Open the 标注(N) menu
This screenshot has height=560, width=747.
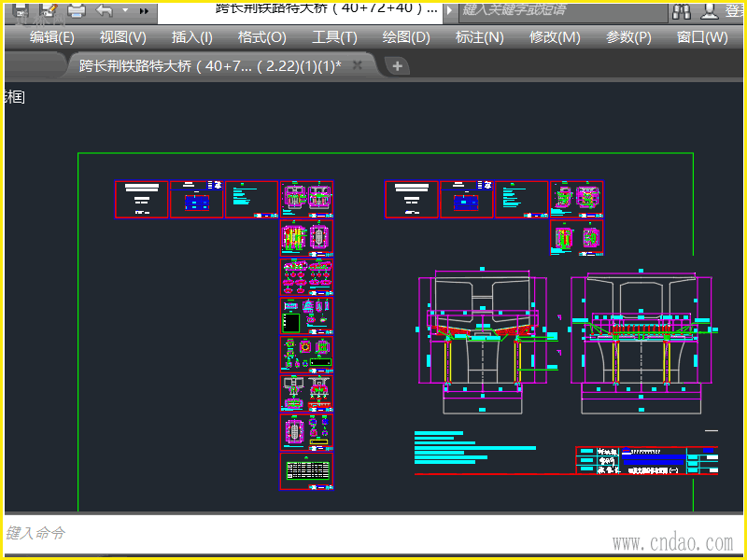tap(479, 37)
